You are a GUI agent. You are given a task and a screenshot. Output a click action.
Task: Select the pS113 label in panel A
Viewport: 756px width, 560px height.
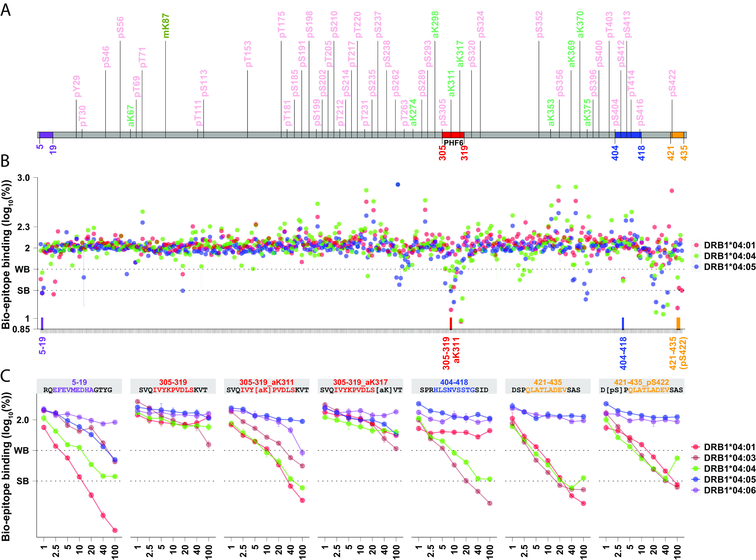(203, 83)
